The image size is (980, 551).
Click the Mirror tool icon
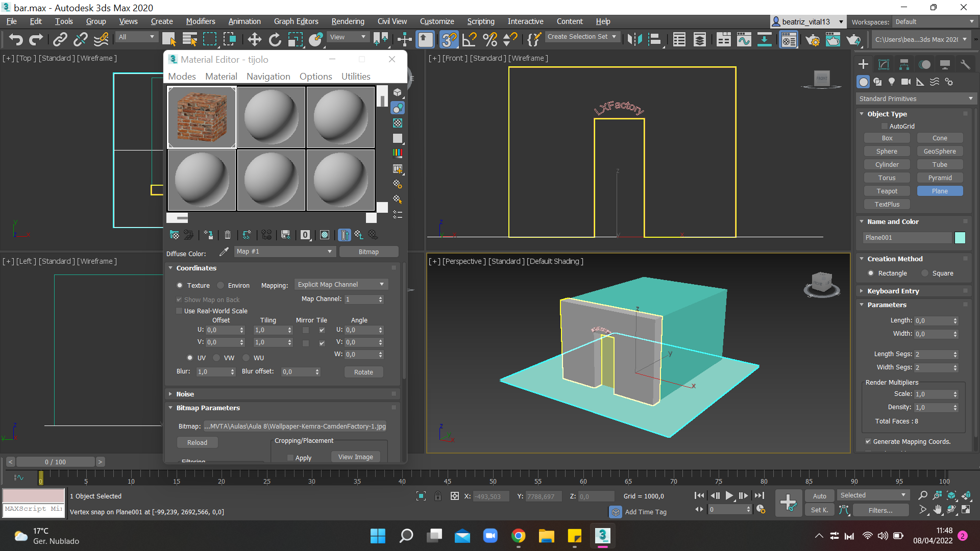click(634, 39)
